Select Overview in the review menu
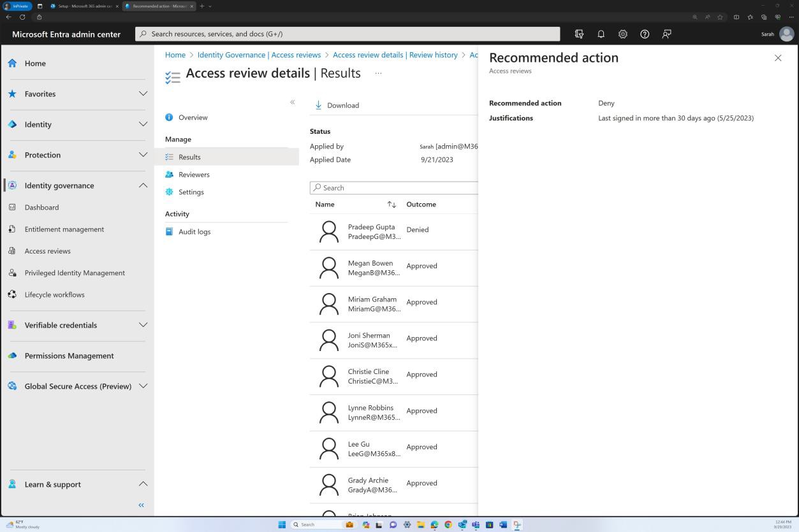The height and width of the screenshot is (532, 799). click(x=193, y=117)
